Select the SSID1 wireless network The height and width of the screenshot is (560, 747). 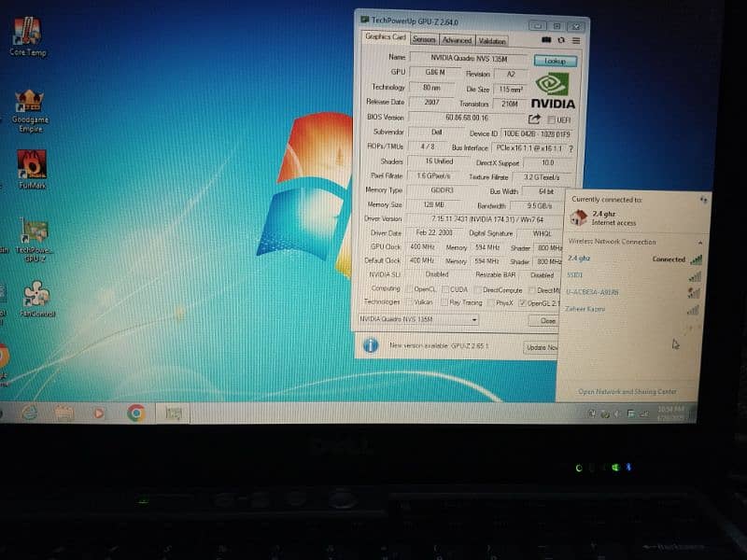pos(635,275)
